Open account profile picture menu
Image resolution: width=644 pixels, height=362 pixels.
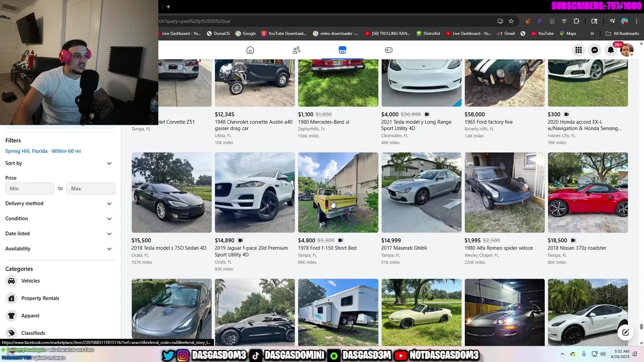[626, 50]
